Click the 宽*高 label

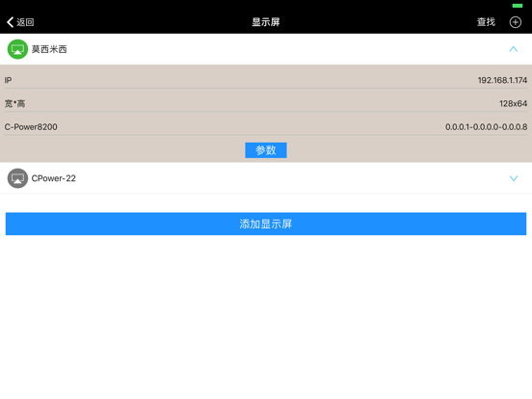coord(14,103)
